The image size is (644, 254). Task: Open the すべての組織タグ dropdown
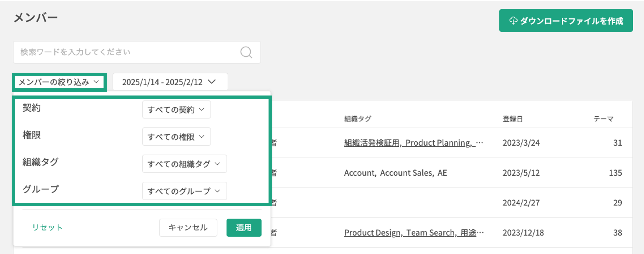pos(184,164)
